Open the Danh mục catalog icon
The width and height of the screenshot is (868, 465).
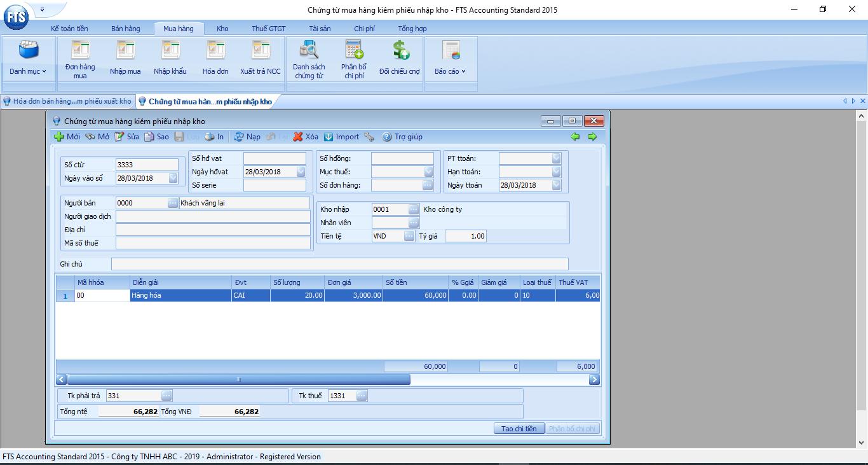tap(28, 58)
